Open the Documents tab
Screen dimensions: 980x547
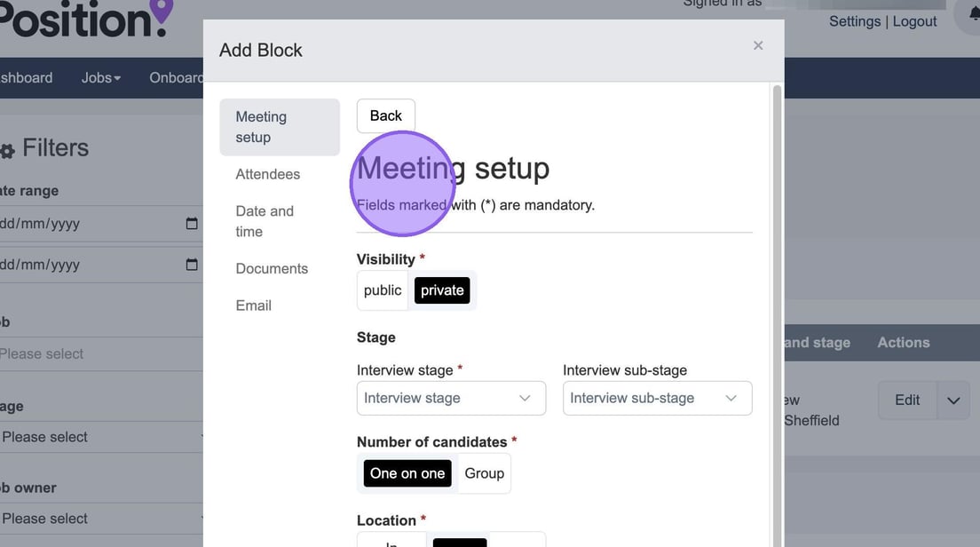[272, 268]
